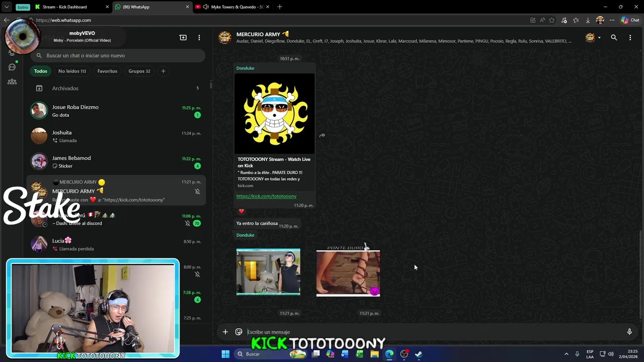
Task: Show hidden system tray icons
Action: pyautogui.click(x=566, y=354)
